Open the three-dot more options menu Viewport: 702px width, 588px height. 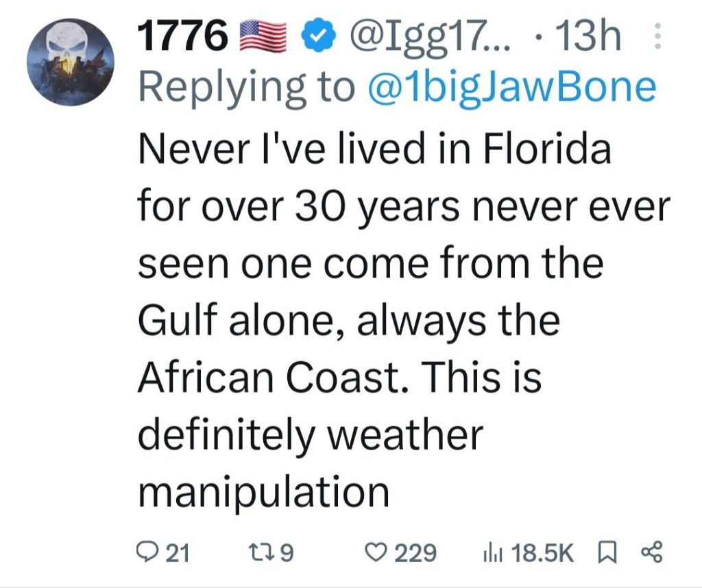click(657, 36)
